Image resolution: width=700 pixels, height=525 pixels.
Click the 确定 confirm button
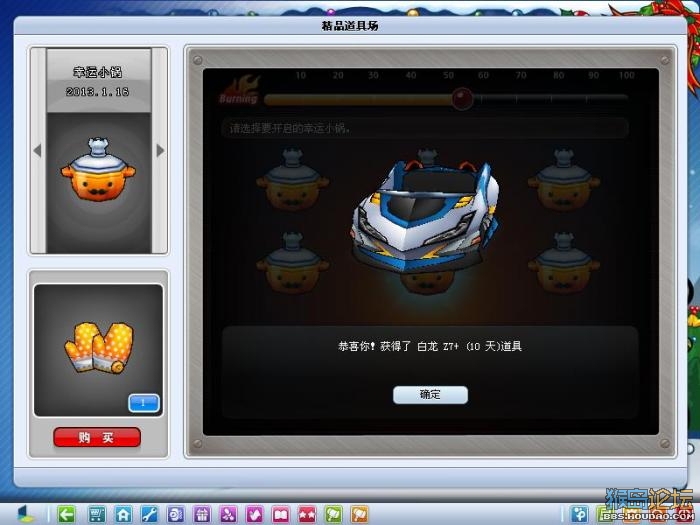(430, 395)
